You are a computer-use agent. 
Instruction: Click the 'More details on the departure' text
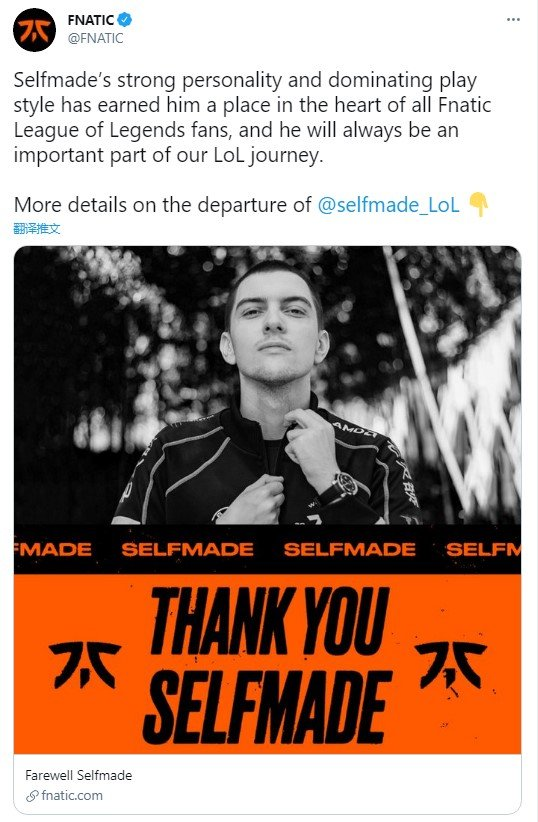(x=163, y=204)
